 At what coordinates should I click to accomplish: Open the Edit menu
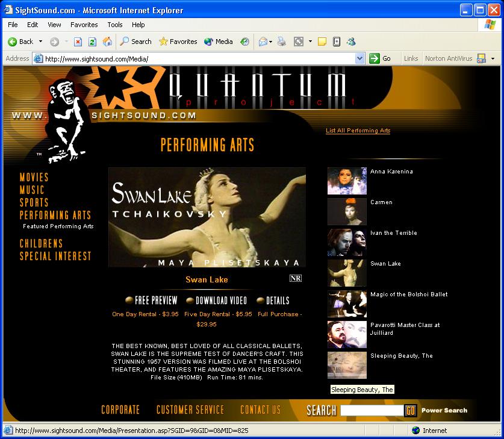tap(33, 25)
